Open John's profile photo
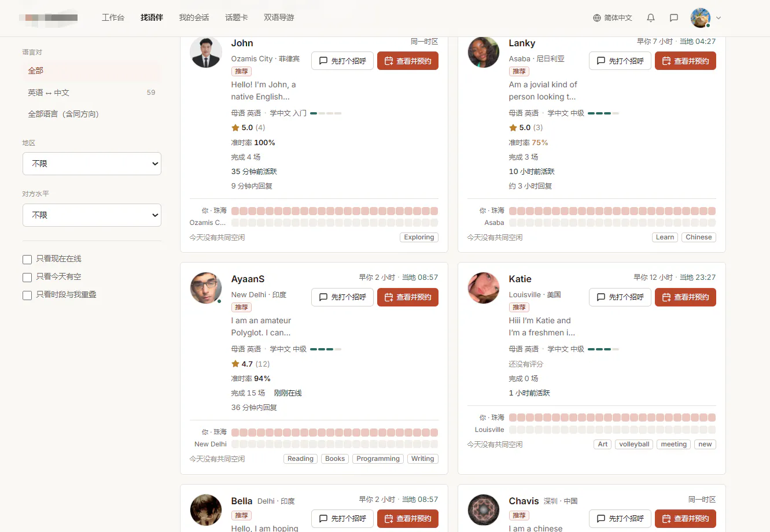 point(206,52)
